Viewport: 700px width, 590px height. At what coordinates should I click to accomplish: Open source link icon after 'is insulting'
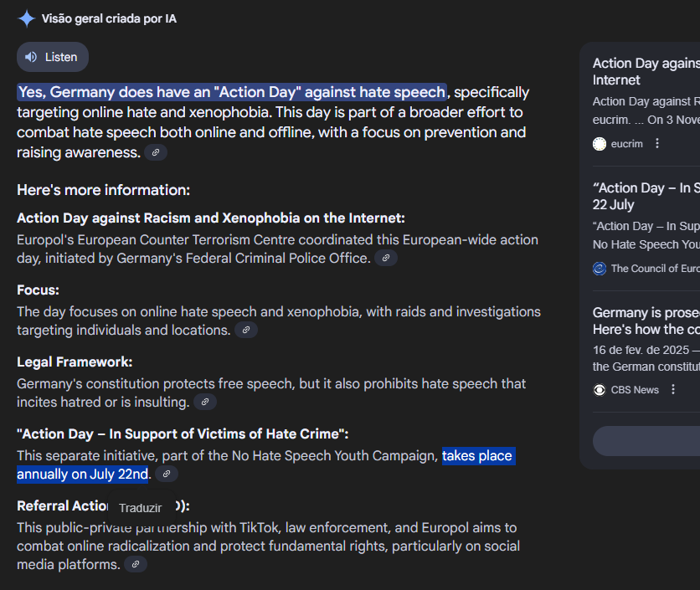point(205,402)
